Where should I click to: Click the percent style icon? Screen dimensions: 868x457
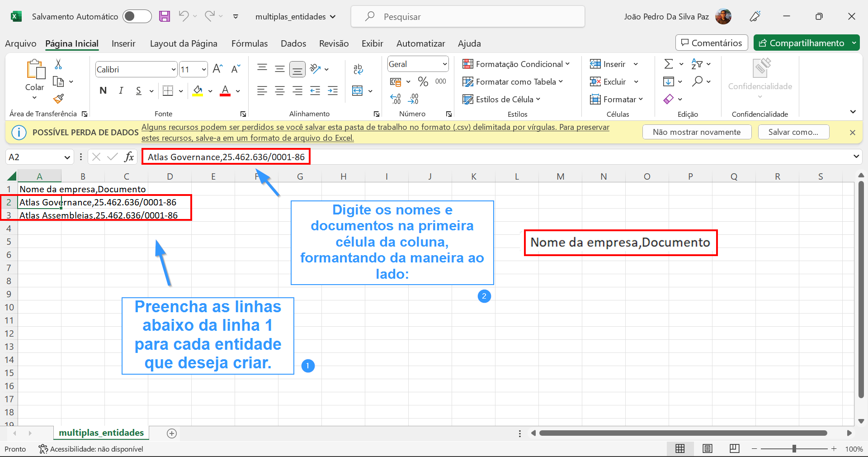(x=423, y=81)
